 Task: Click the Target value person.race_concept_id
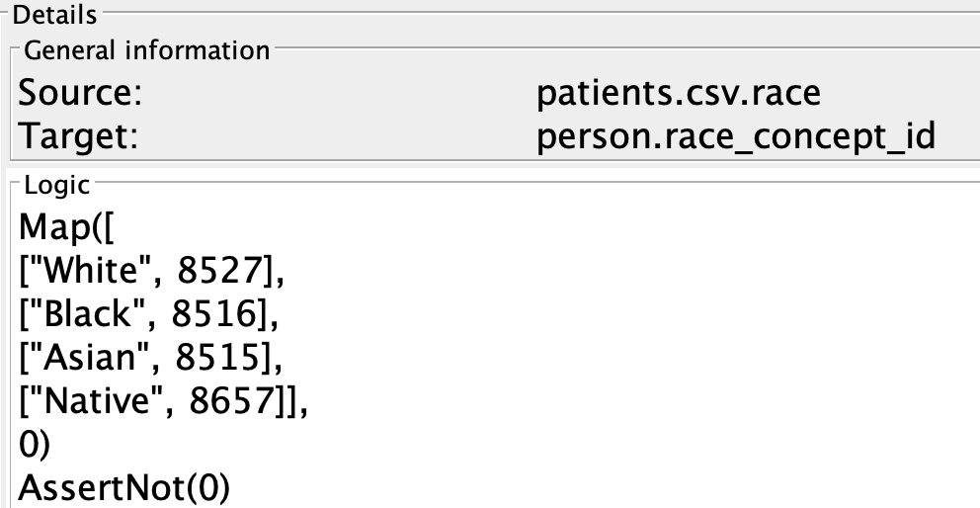[736, 135]
